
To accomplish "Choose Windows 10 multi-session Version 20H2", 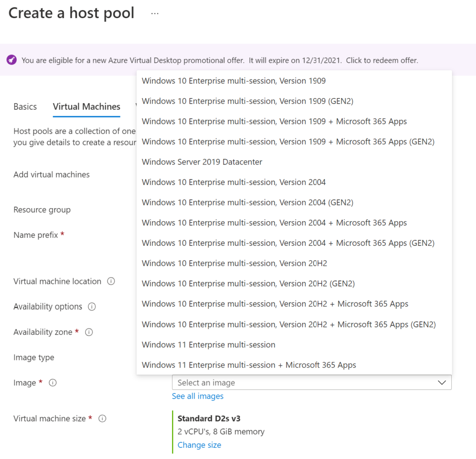I will point(294,263).
